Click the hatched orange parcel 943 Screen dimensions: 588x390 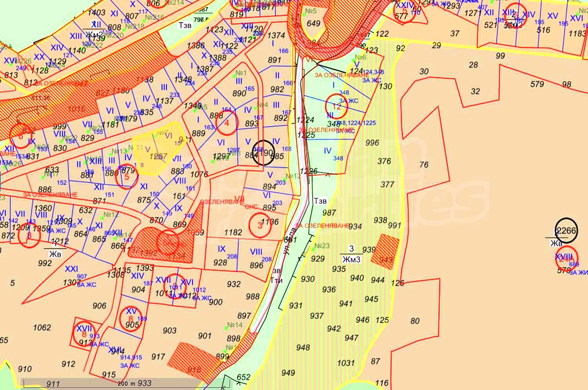tap(385, 252)
